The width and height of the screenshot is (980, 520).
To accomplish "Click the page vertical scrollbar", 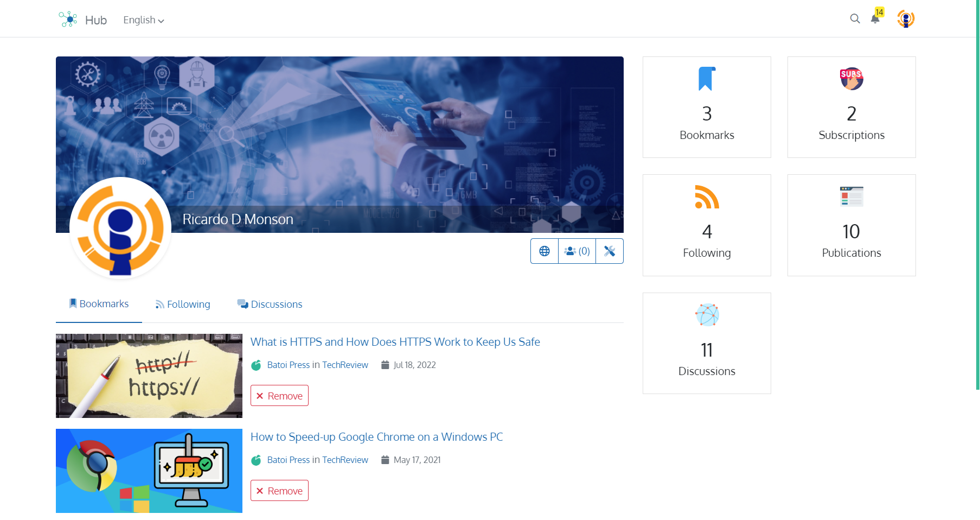I will [x=977, y=195].
